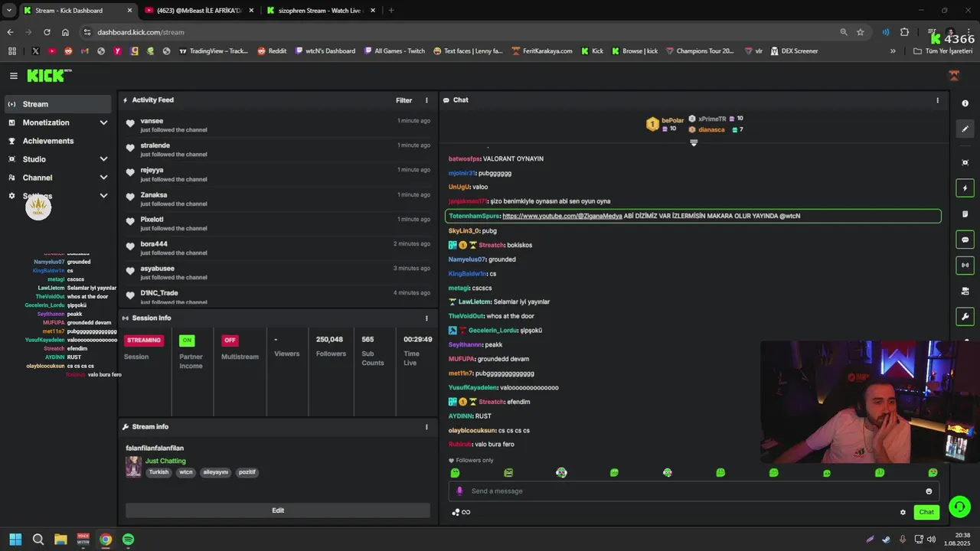Open the Windows Start menu
This screenshot has width=980, height=551.
15,540
